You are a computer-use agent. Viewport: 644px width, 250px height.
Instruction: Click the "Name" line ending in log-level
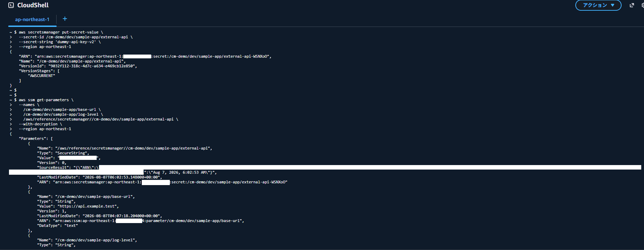pos(87,240)
